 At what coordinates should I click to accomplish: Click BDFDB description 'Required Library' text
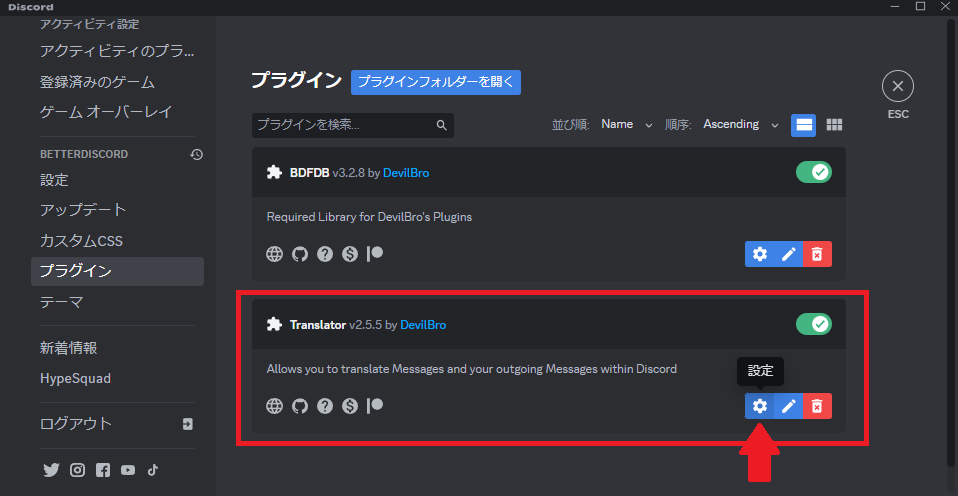[x=369, y=217]
